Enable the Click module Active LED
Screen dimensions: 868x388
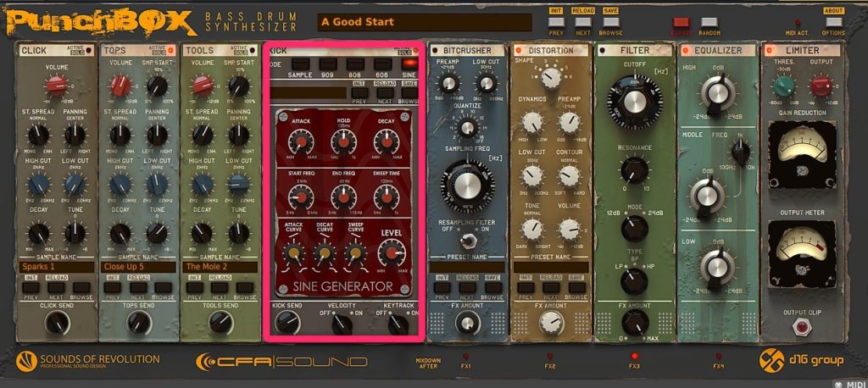[86, 51]
